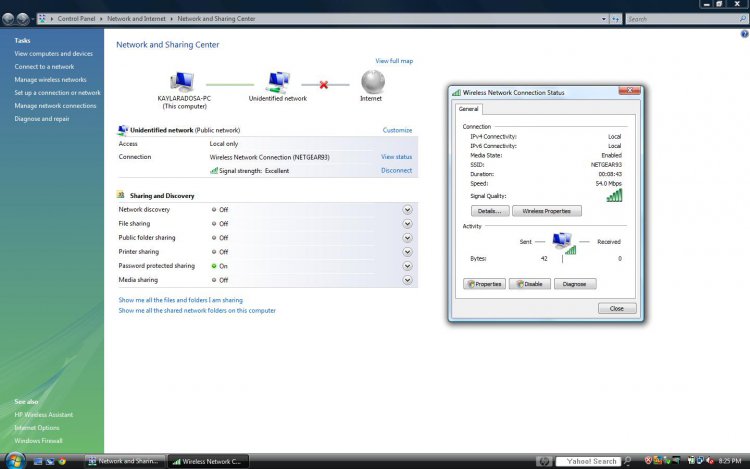Click the explorer Back arrow button
Screen dimensions: 750x469
[x=8, y=19]
